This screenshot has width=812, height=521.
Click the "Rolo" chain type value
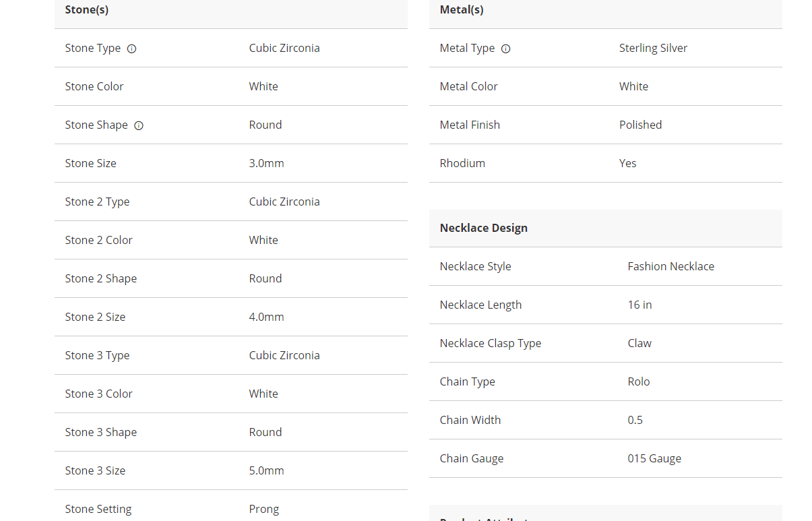pyautogui.click(x=639, y=381)
